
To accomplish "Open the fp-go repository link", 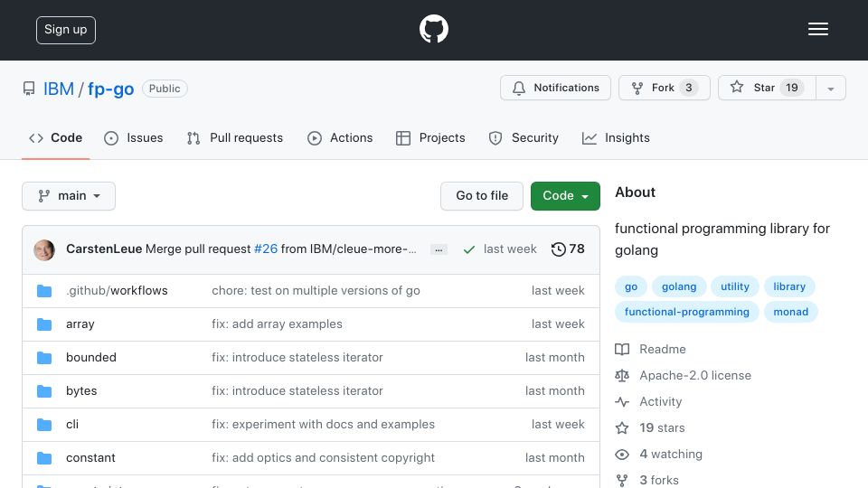I will click(x=110, y=89).
